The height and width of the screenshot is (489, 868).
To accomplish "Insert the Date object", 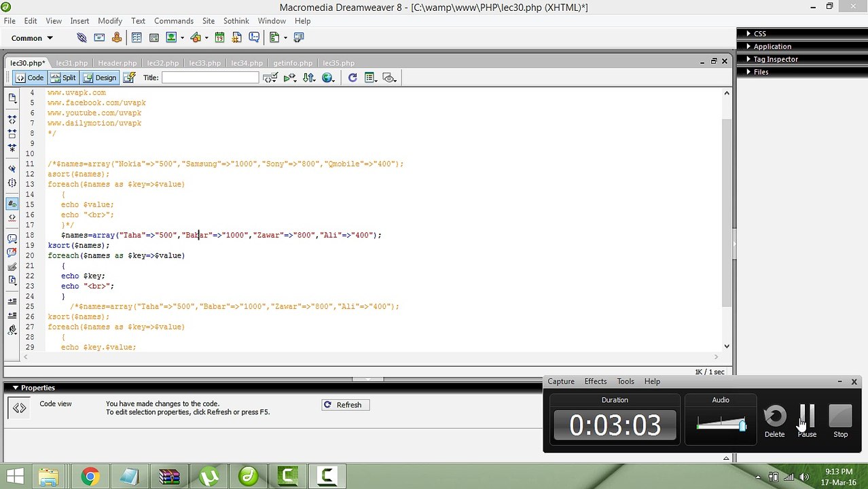I will 219,38.
